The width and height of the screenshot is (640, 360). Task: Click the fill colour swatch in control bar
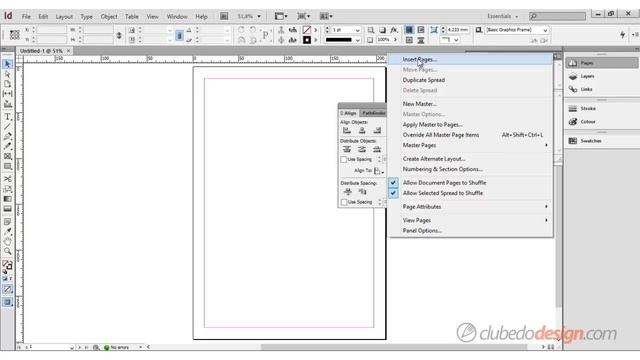point(307,30)
